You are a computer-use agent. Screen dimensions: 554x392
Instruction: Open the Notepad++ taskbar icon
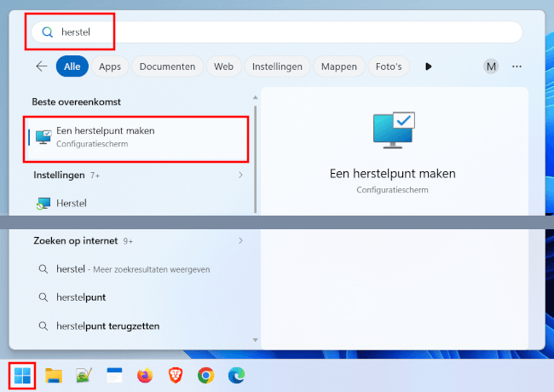tap(84, 376)
